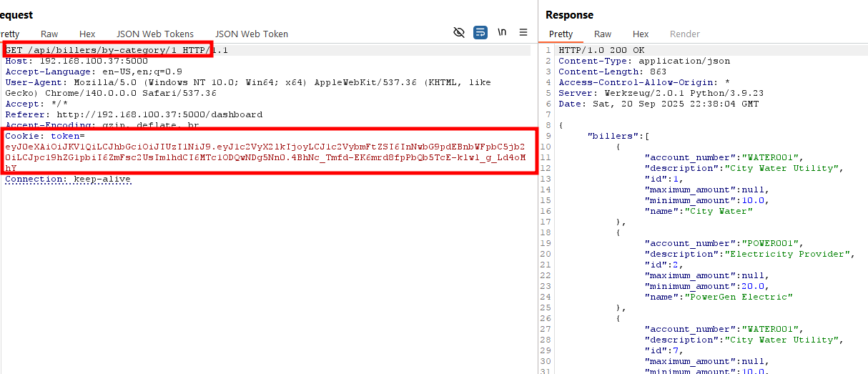
Task: Toggle the \n non-printable characters button
Action: [x=502, y=32]
